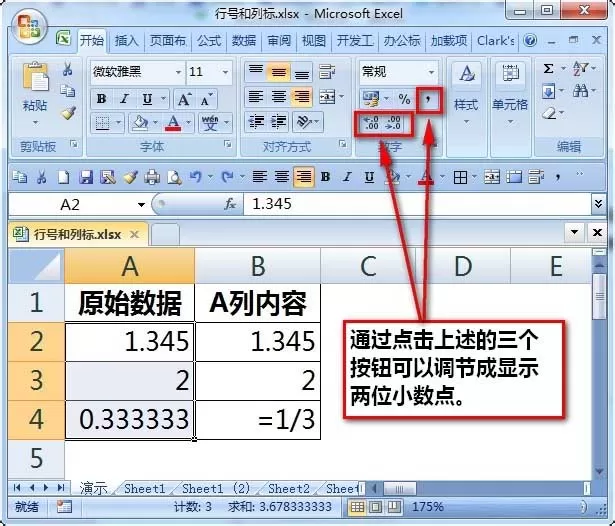615x526 pixels.
Task: Select the Sheet2 worksheet tab
Action: point(288,489)
